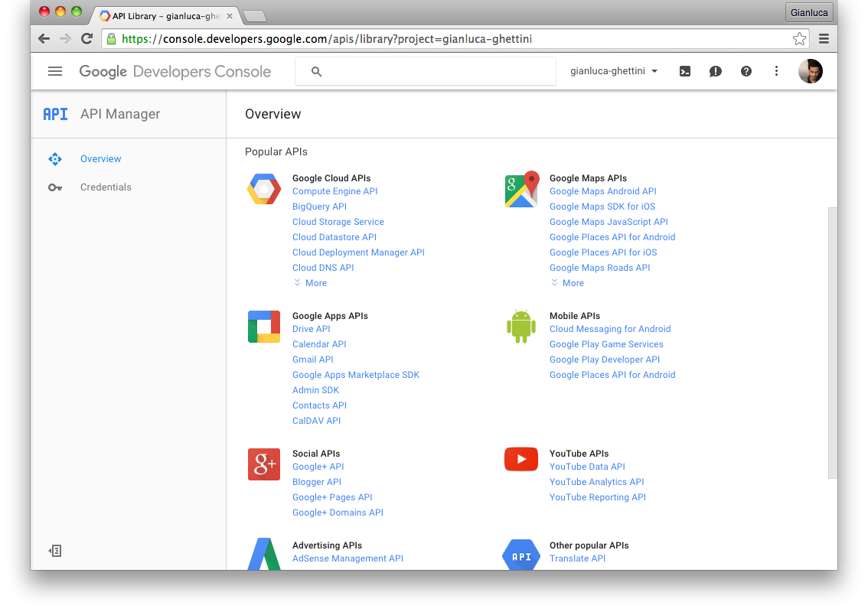This screenshot has height=612, width=868.
Task: Click the Google Apps square logo
Action: coord(264,327)
